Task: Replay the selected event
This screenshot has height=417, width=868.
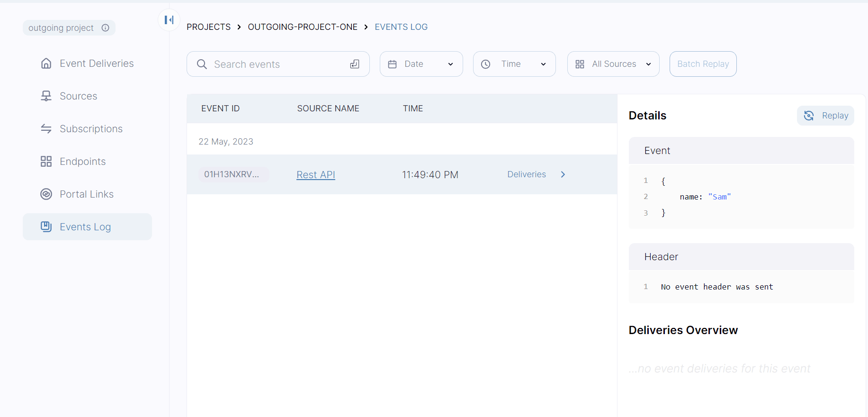Action: [x=825, y=116]
